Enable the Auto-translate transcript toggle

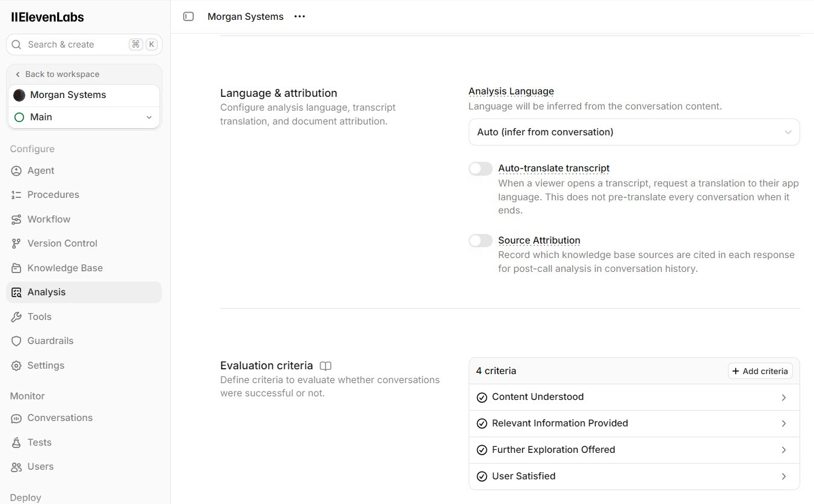coord(481,168)
